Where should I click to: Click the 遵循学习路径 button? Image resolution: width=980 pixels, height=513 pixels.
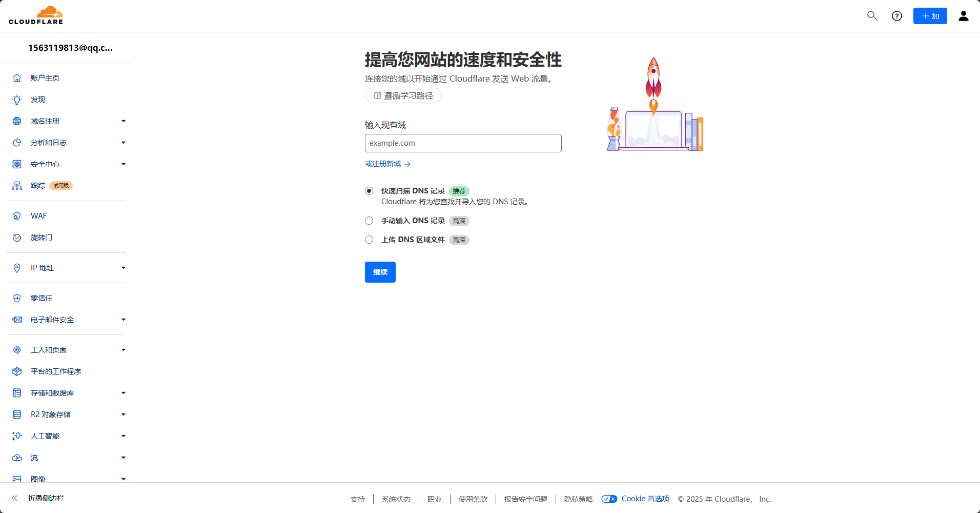click(x=403, y=95)
